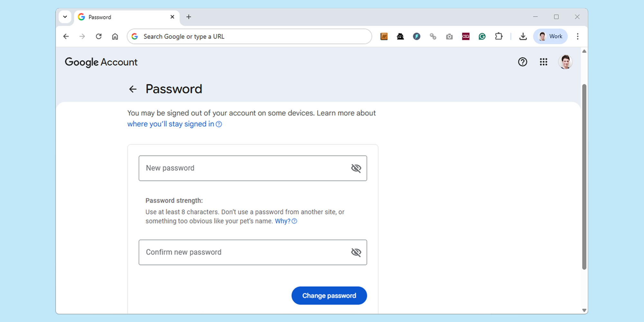The height and width of the screenshot is (322, 644).
Task: Open the chain link extension
Action: [433, 36]
